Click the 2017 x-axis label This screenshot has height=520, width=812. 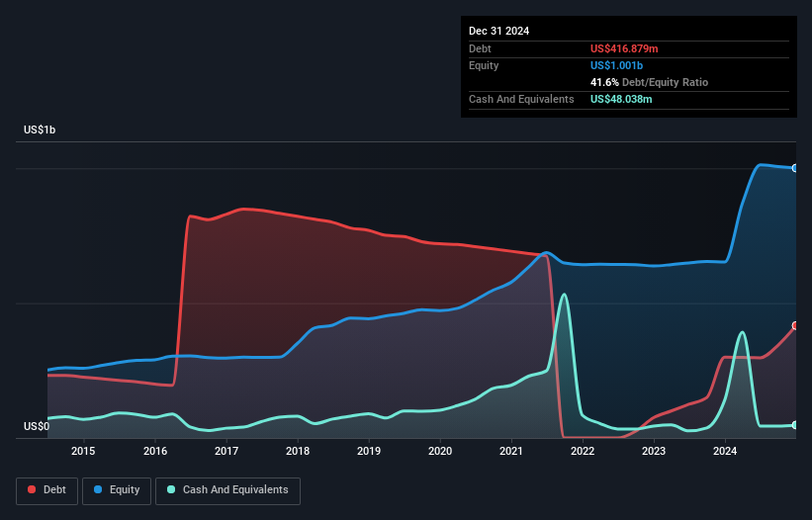click(x=226, y=451)
